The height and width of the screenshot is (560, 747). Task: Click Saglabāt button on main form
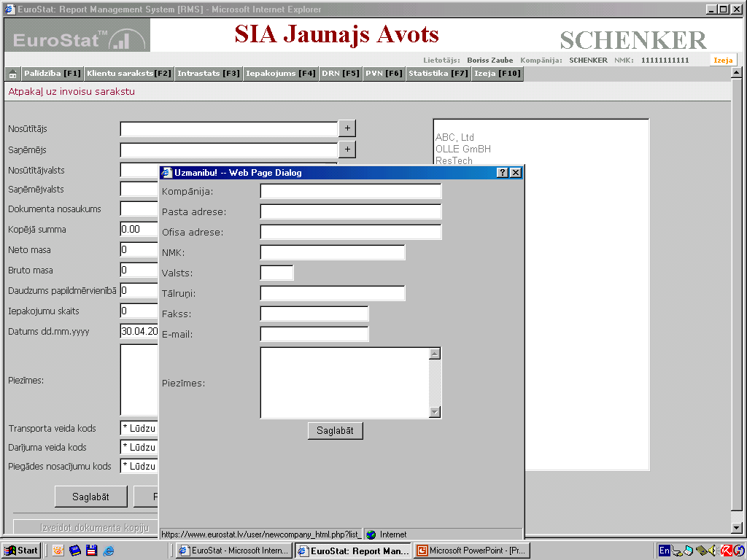coord(91,497)
